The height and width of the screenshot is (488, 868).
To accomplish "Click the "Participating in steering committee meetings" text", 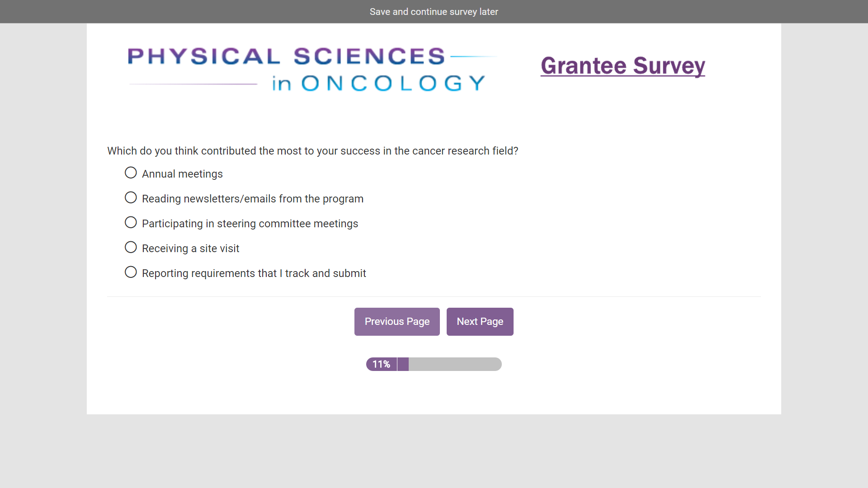I will click(x=250, y=224).
